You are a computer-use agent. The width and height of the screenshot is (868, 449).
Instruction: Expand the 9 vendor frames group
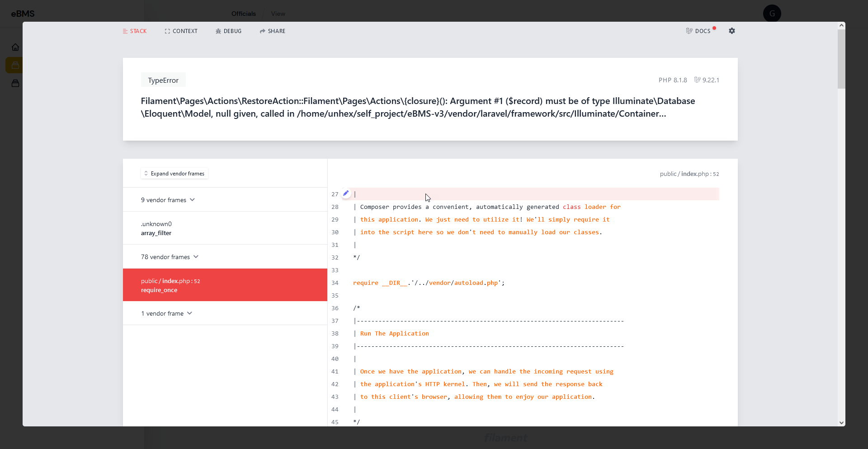coord(167,199)
